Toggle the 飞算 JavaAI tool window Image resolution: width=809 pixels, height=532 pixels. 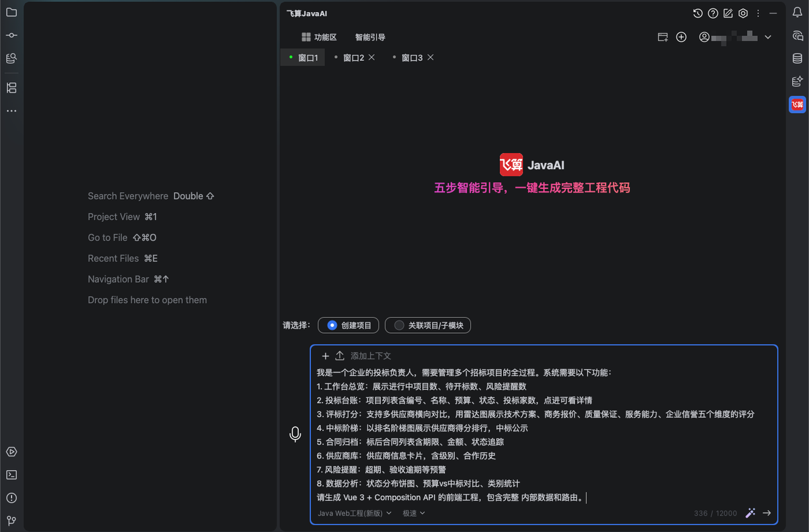coord(798,104)
